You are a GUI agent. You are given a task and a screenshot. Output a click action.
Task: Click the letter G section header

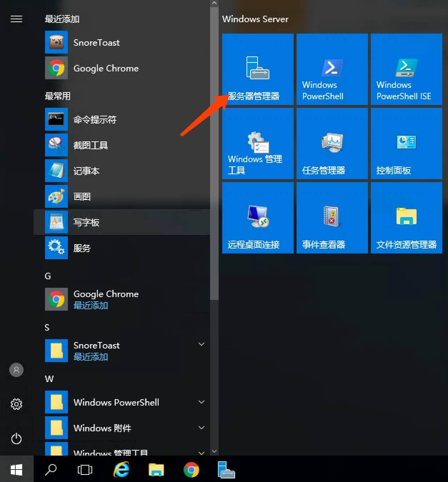48,276
